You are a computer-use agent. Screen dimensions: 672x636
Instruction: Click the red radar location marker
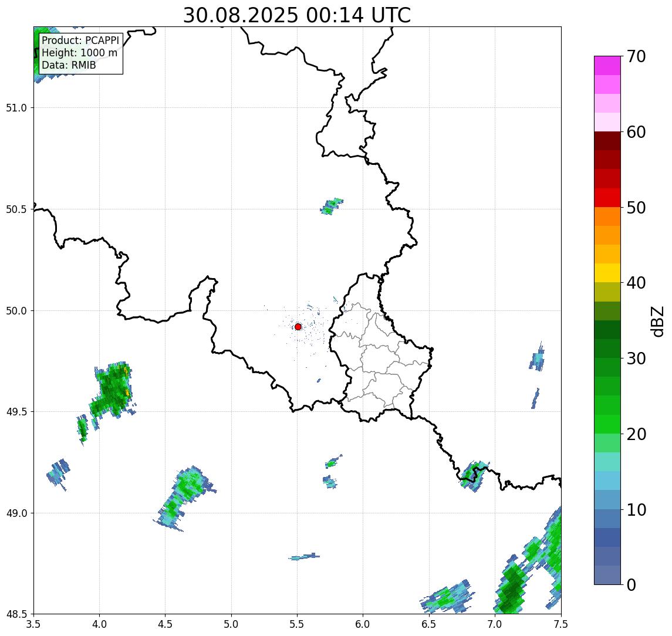tap(298, 327)
